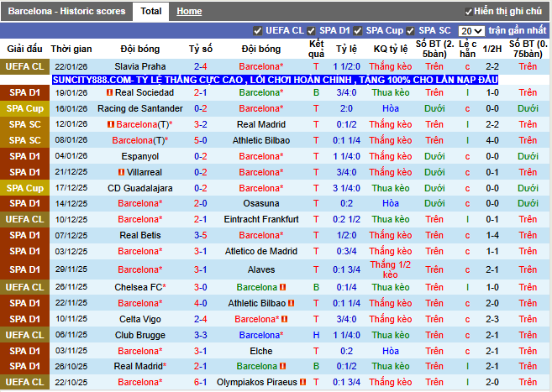Open Atletico de Madrid team link
This screenshot has width=552, height=392.
(x=261, y=251)
